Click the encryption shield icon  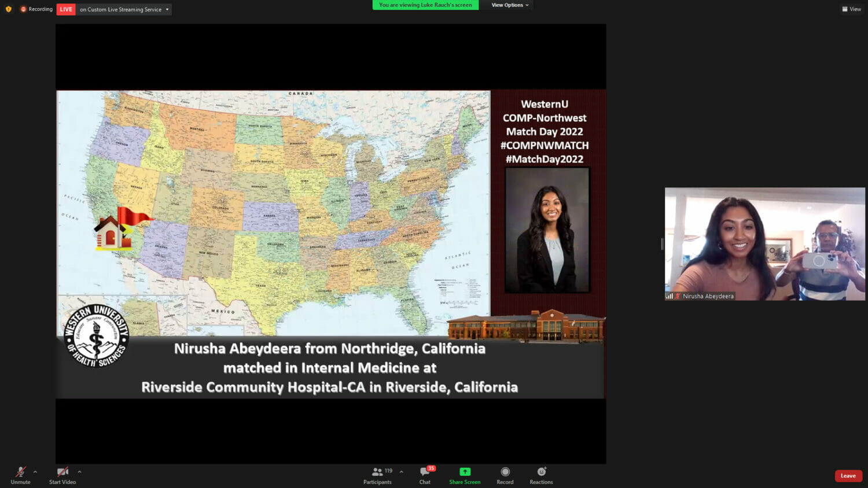coord(8,9)
